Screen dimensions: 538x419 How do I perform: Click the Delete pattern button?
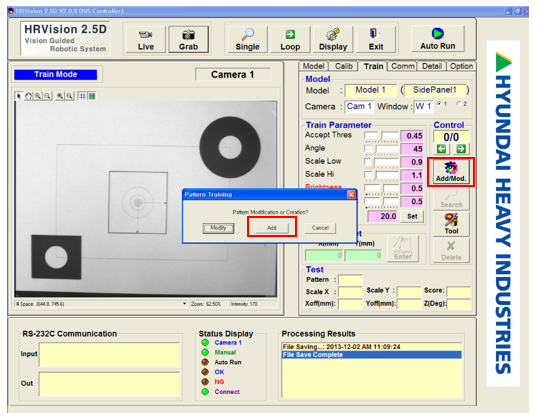pyautogui.click(x=451, y=251)
